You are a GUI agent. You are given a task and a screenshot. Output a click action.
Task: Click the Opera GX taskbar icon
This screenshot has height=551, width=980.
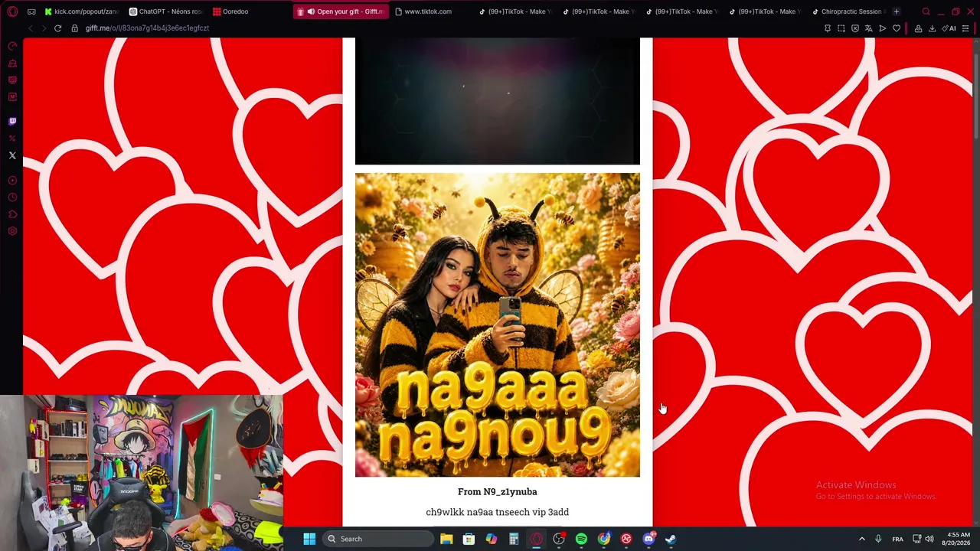(x=536, y=539)
